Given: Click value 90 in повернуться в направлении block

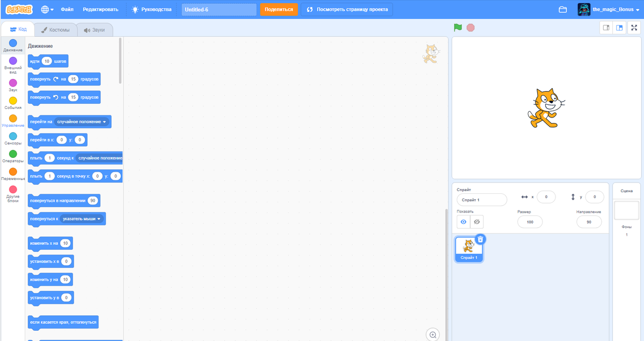Looking at the screenshot, I should pos(92,201).
